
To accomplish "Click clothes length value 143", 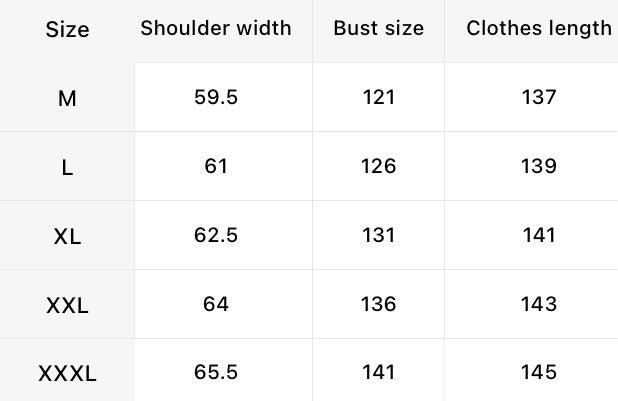I will 539,304.
